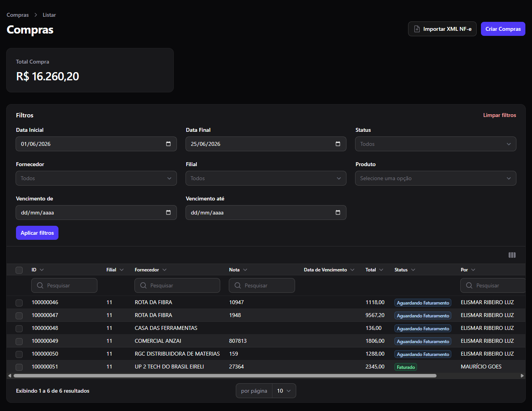Sort by Por column header
The width and height of the screenshot is (532, 411).
coord(468,270)
